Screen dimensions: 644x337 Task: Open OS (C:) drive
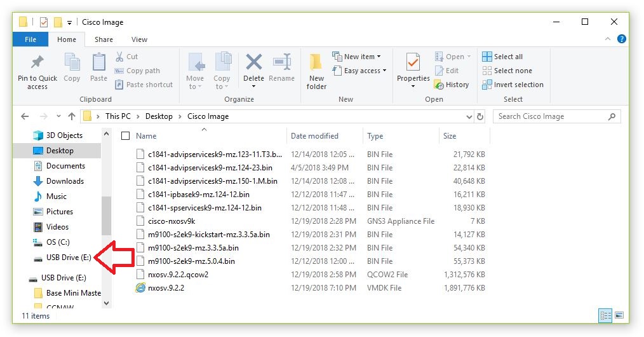[x=51, y=242]
